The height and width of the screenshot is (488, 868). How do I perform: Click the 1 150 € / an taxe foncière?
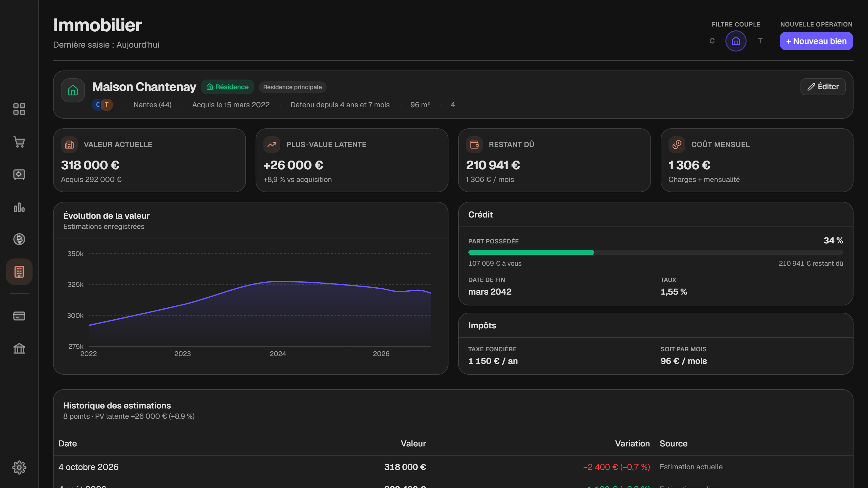click(x=493, y=361)
